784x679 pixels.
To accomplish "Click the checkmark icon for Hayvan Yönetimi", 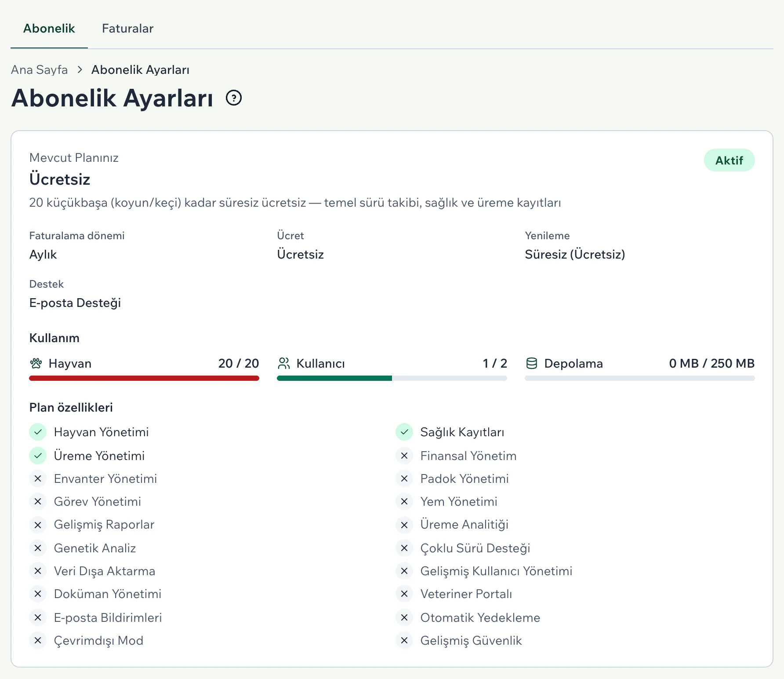I will pyautogui.click(x=38, y=432).
